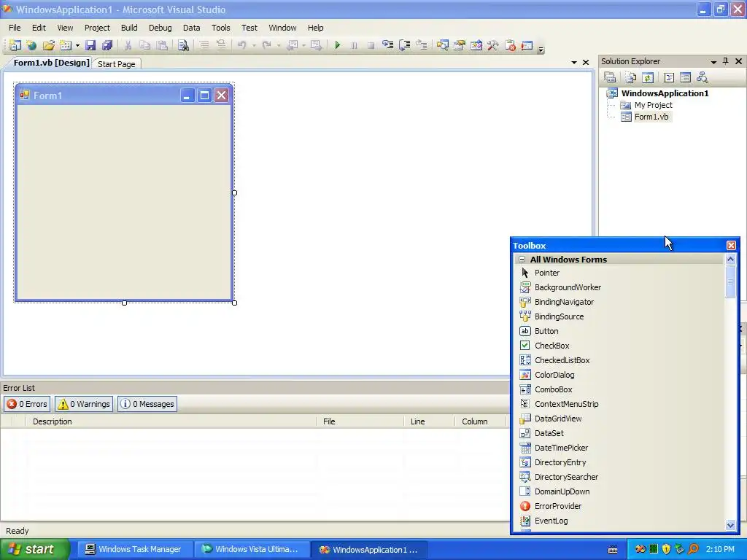Click the Step Into debug icon
Screen dimensions: 747x560
click(388, 45)
